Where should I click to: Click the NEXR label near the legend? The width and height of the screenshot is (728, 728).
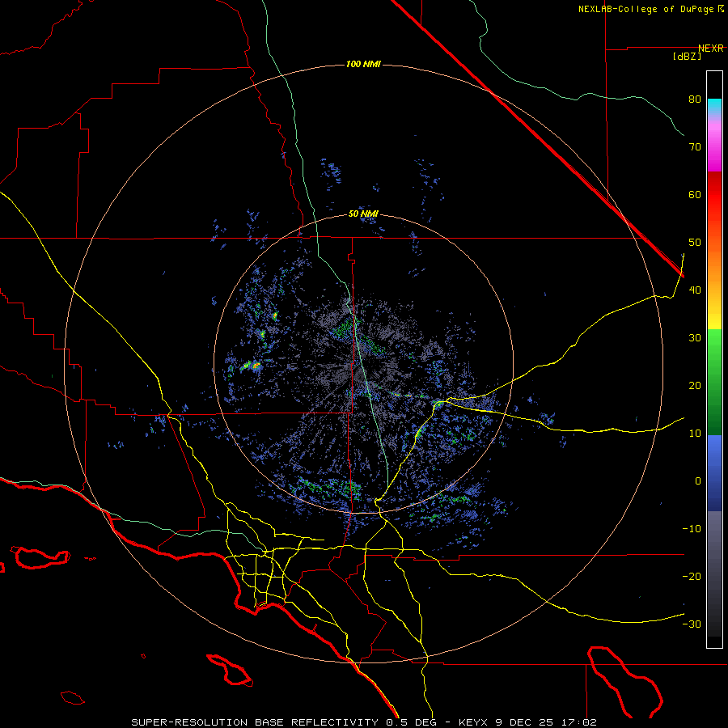coord(711,49)
